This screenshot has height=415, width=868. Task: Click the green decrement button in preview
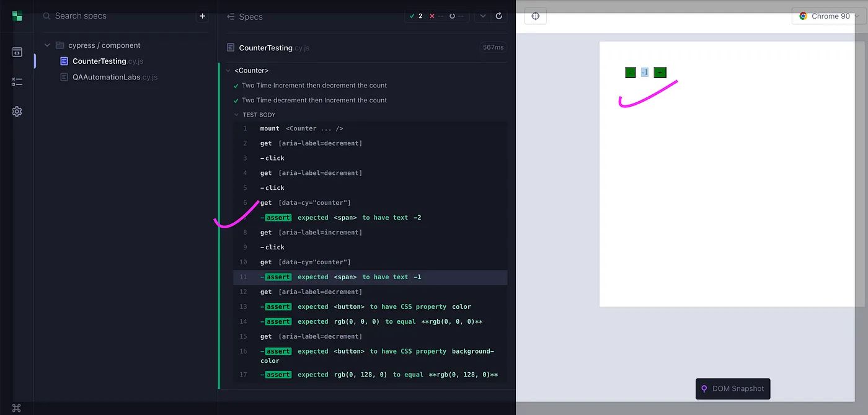click(630, 73)
